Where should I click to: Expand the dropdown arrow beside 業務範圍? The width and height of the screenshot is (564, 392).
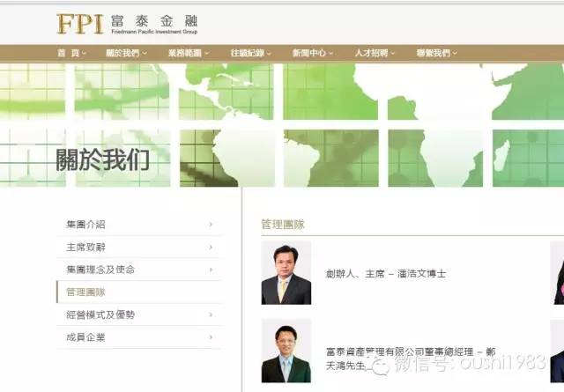[x=207, y=53]
